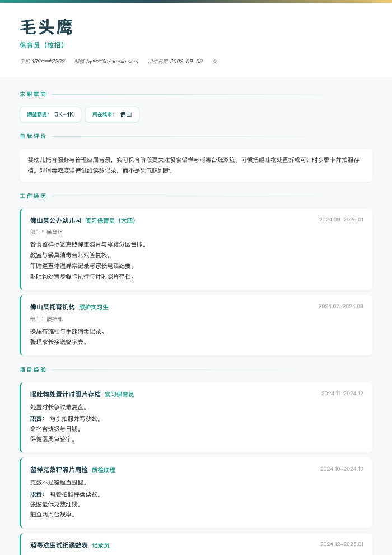Viewport: 392px width, 555px height.
Task: Click the date range 2024.07–2024.08
Action: click(x=340, y=306)
